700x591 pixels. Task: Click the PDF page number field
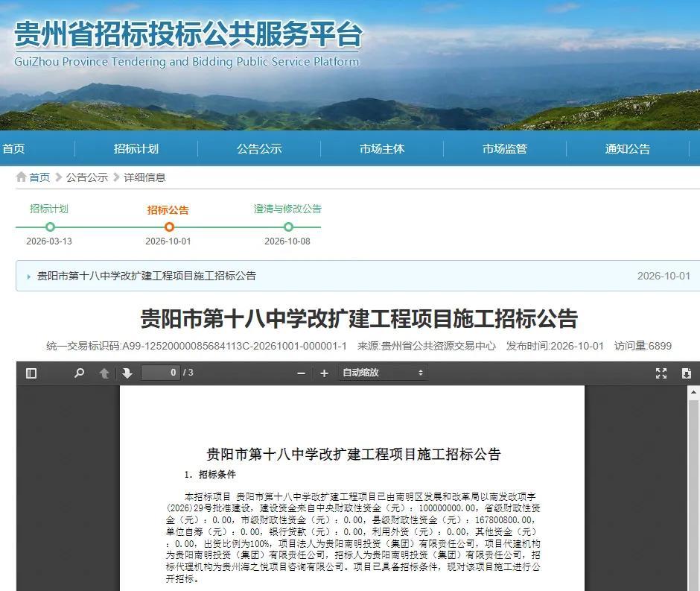(x=160, y=373)
